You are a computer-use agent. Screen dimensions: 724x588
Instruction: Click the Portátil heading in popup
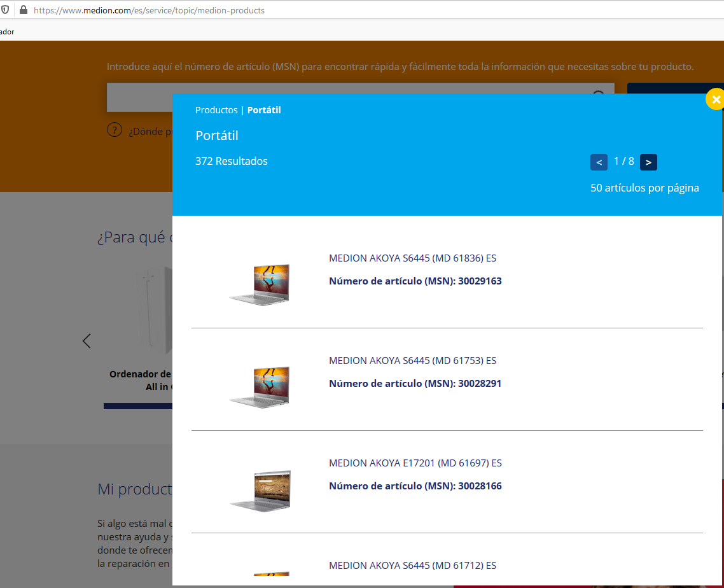click(216, 136)
